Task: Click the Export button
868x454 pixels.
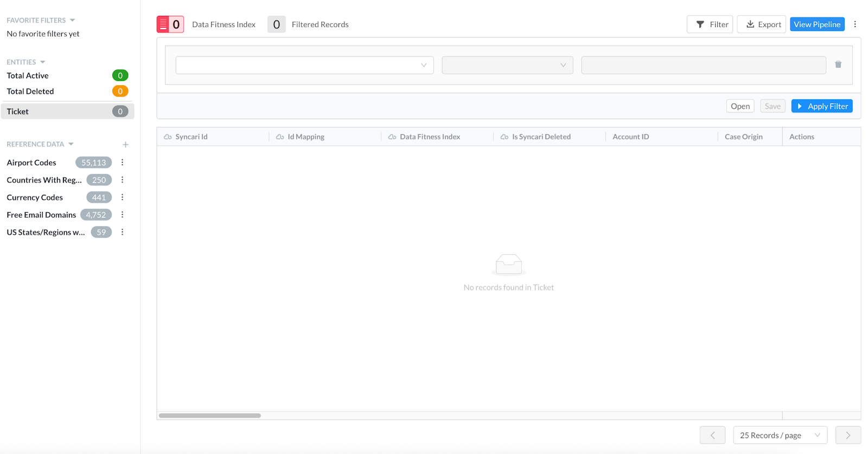Action: pos(761,24)
